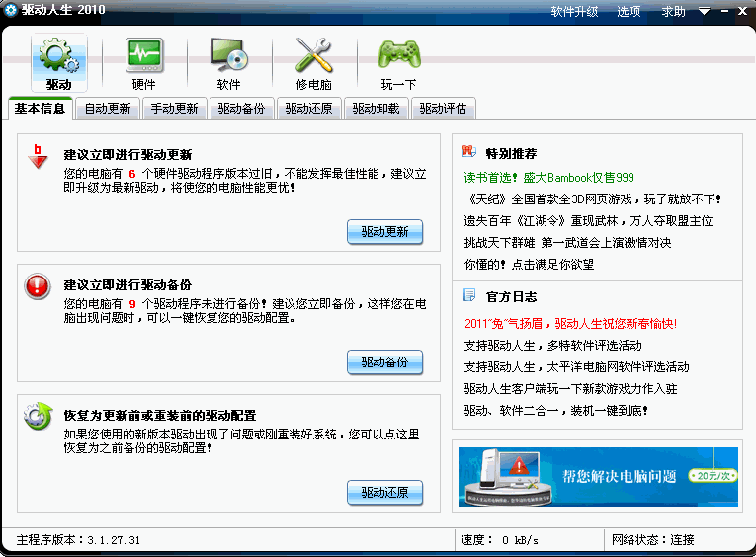Switch to the 手动更新 tab
The height and width of the screenshot is (557, 756).
tap(175, 109)
